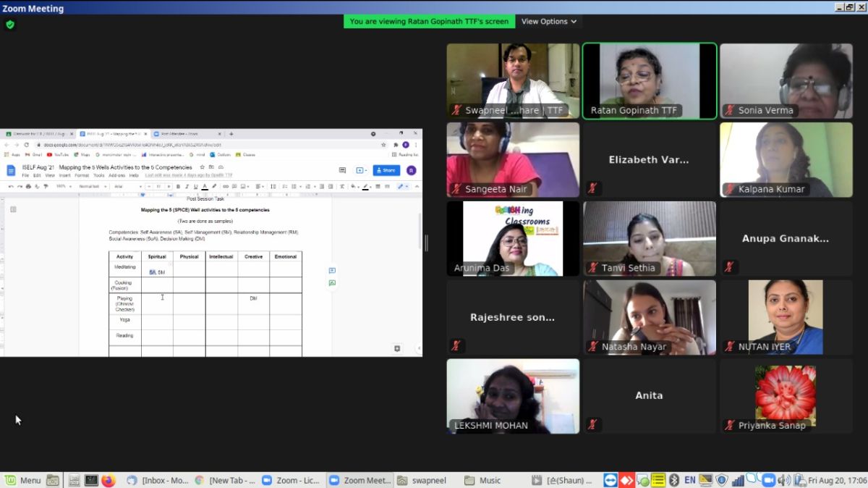
Task: Click the volume icon in system tray
Action: [x=785, y=480]
